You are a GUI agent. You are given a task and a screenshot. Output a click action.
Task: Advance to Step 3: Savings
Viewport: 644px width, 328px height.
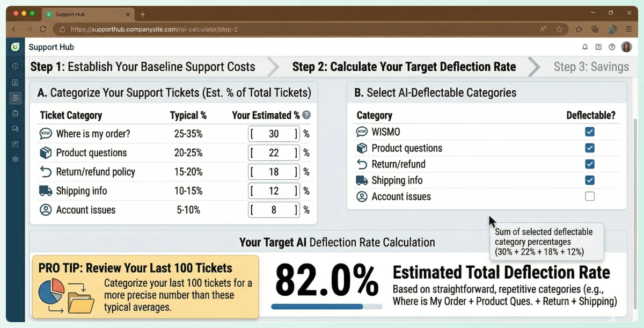(591, 67)
